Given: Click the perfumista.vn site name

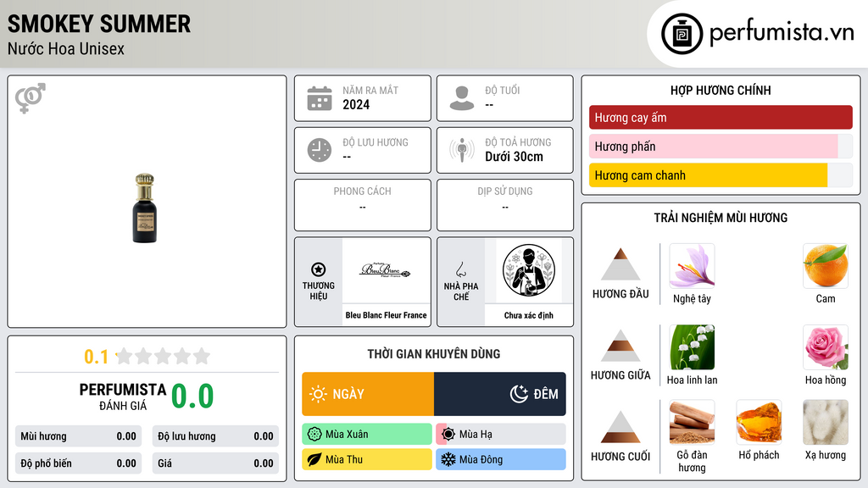Looking at the screenshot, I should coord(782,33).
